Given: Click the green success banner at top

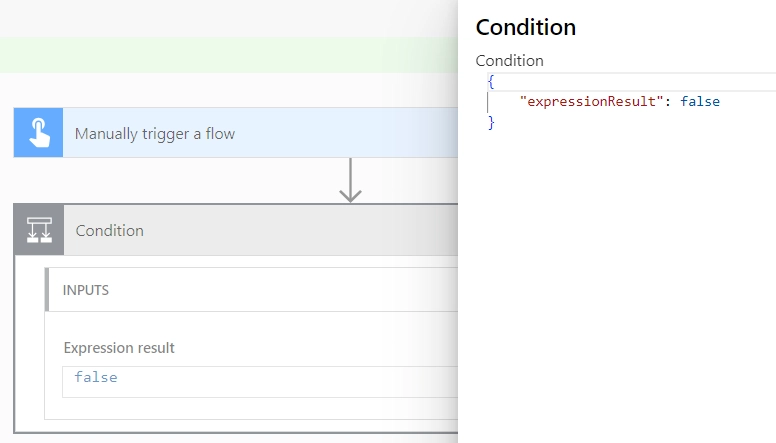Looking at the screenshot, I should [229, 55].
